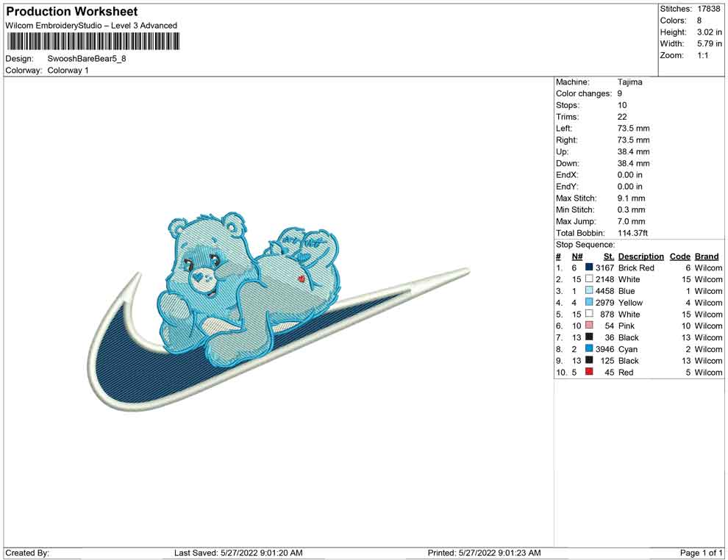Image resolution: width=728 pixels, height=560 pixels.
Task: Click the Colors count "8"
Action: [699, 21]
